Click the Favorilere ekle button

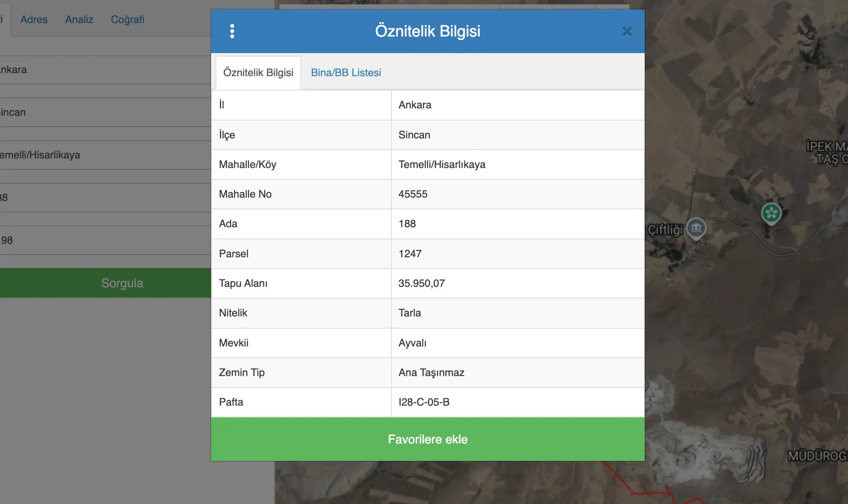[x=427, y=439]
